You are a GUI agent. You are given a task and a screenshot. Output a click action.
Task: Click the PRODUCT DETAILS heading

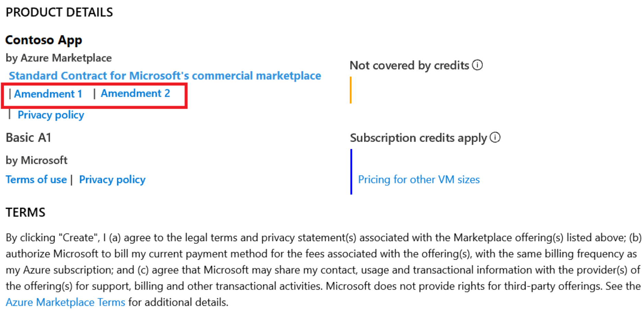(59, 12)
